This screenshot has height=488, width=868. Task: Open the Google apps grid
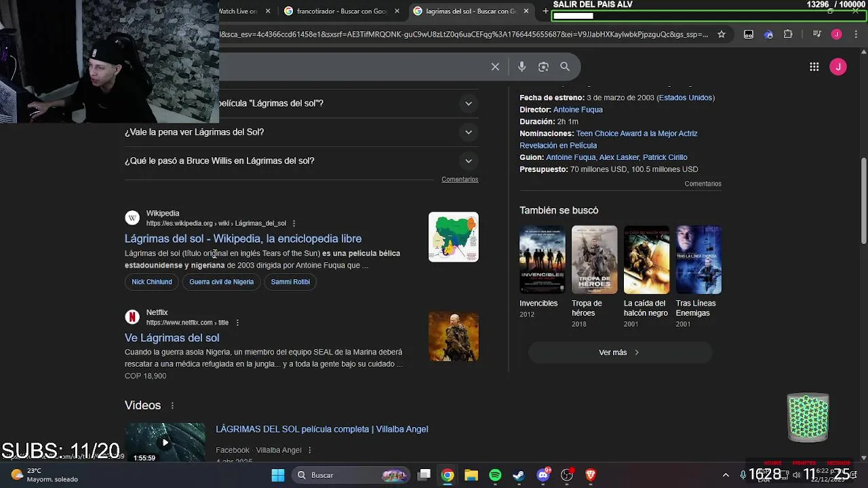(x=814, y=66)
